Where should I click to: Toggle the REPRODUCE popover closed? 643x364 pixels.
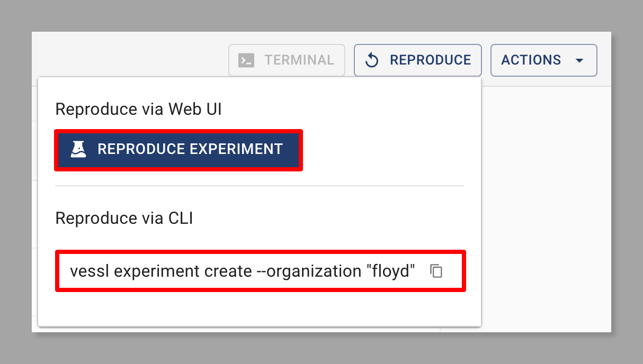417,60
